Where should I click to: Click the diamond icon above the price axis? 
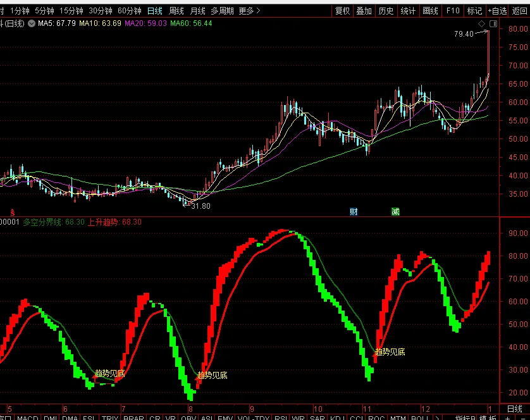(482, 23)
